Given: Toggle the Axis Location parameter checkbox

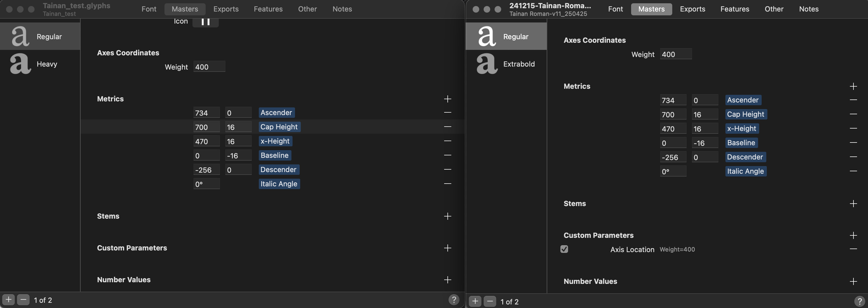Looking at the screenshot, I should 564,249.
